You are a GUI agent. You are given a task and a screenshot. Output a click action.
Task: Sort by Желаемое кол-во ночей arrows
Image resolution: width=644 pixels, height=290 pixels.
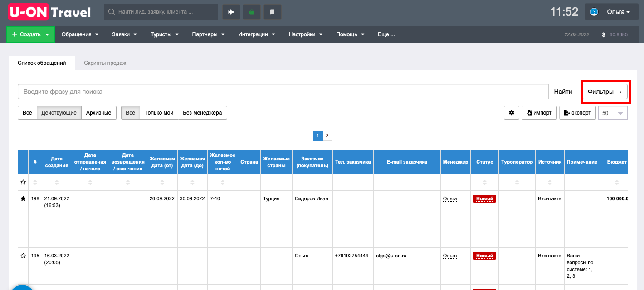(x=222, y=182)
